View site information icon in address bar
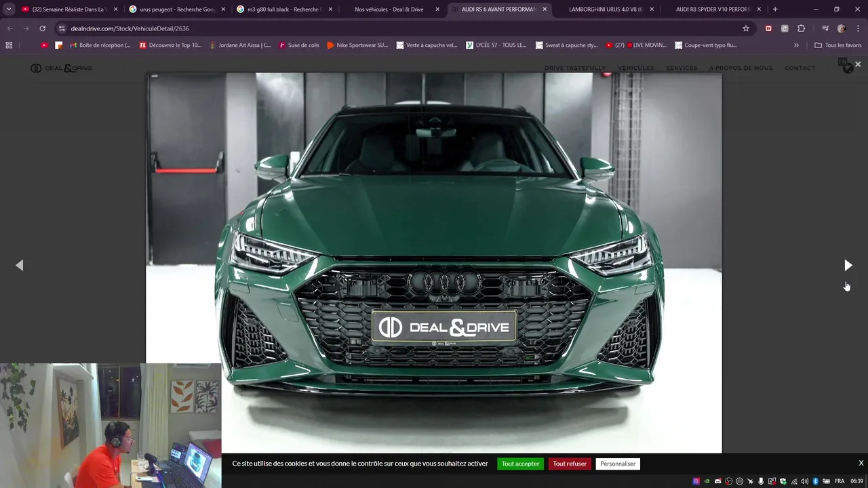This screenshot has width=868, height=488. pyautogui.click(x=62, y=28)
